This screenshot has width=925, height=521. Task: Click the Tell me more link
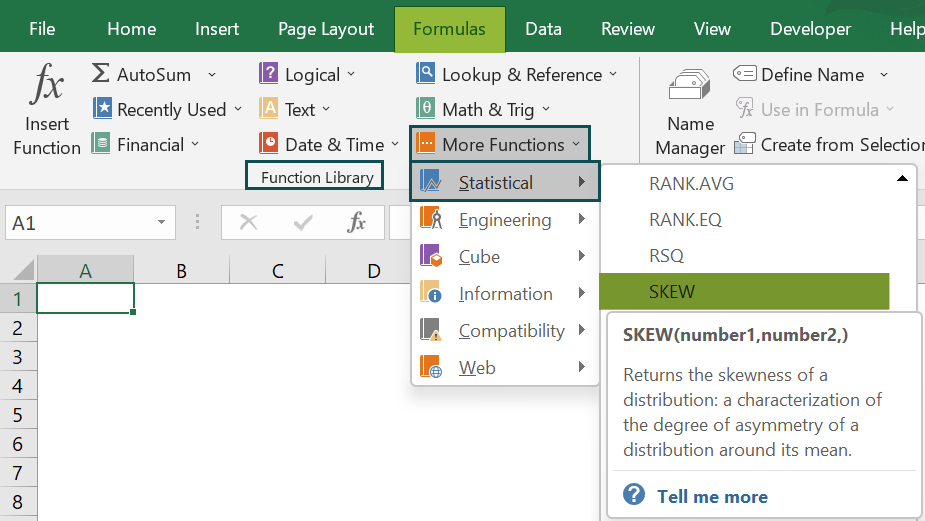713,496
